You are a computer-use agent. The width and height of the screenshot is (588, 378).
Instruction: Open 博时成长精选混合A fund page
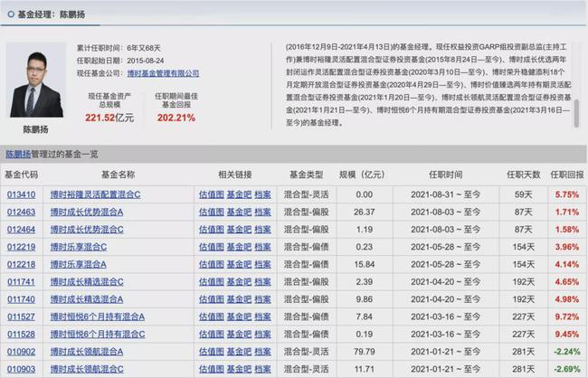point(87,299)
